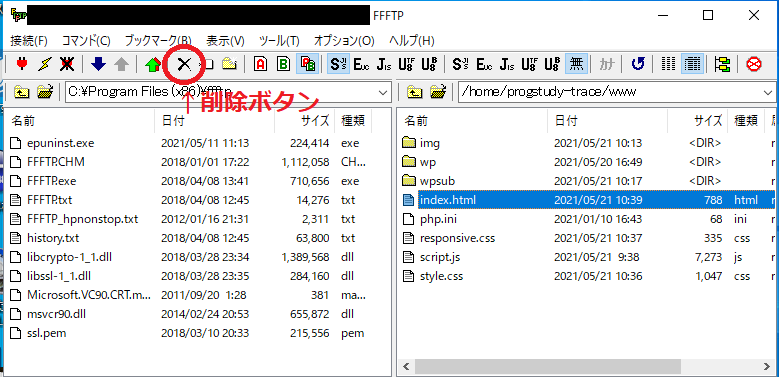Click the remote pane scrollbar left arrow

coord(406,368)
